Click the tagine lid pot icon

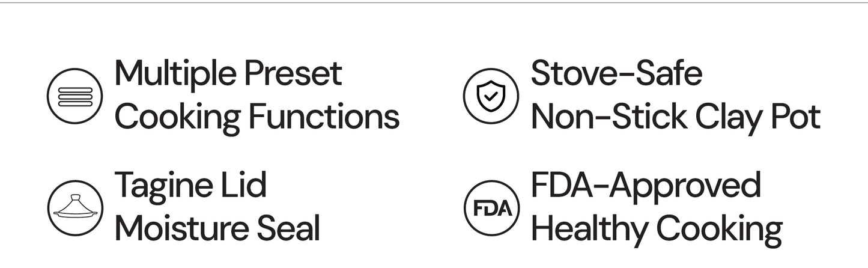tap(75, 208)
